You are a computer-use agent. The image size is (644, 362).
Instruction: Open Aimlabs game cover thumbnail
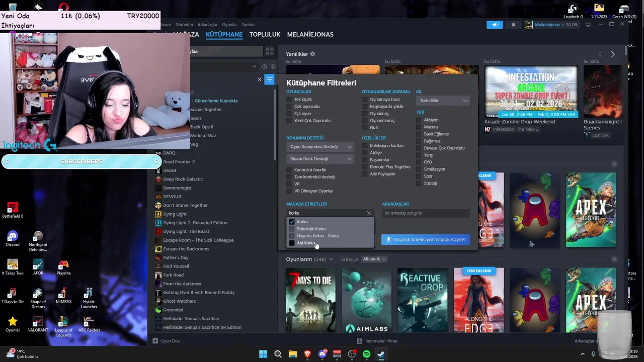[366, 300]
